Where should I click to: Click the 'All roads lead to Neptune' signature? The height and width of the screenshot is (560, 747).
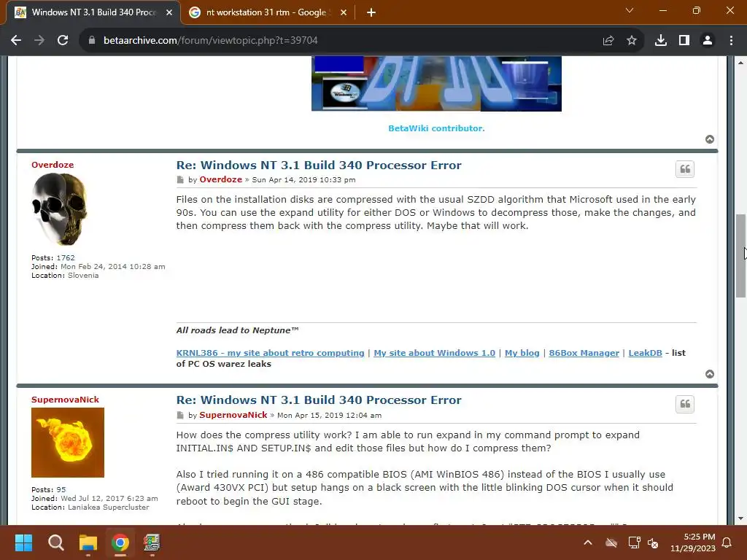click(x=237, y=330)
